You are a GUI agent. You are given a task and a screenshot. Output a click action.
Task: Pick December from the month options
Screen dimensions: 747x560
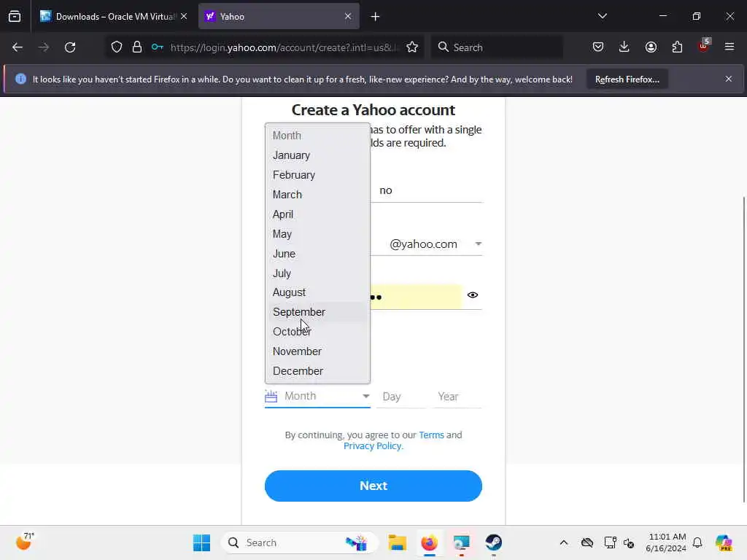[317, 370]
